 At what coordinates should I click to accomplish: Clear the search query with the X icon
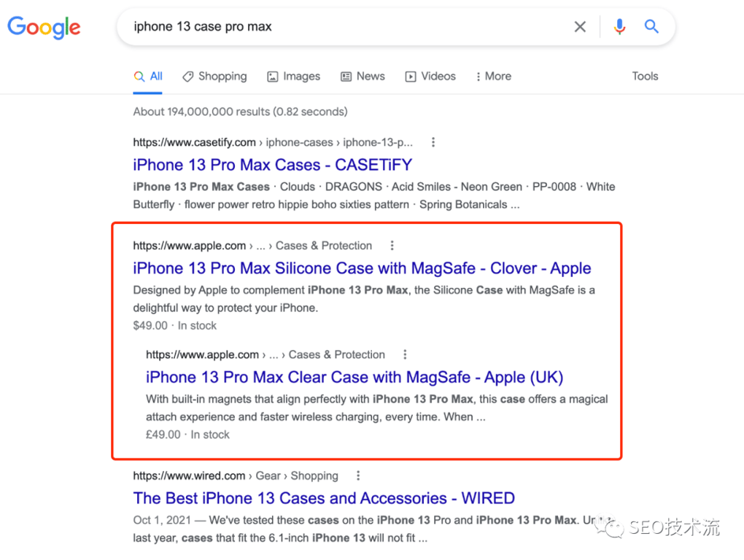[x=580, y=27]
